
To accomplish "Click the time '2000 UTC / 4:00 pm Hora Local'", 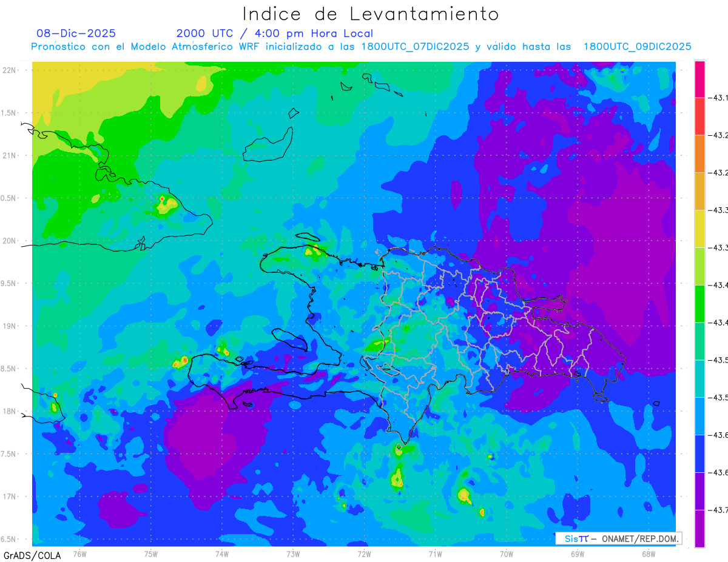I will pyautogui.click(x=274, y=33).
